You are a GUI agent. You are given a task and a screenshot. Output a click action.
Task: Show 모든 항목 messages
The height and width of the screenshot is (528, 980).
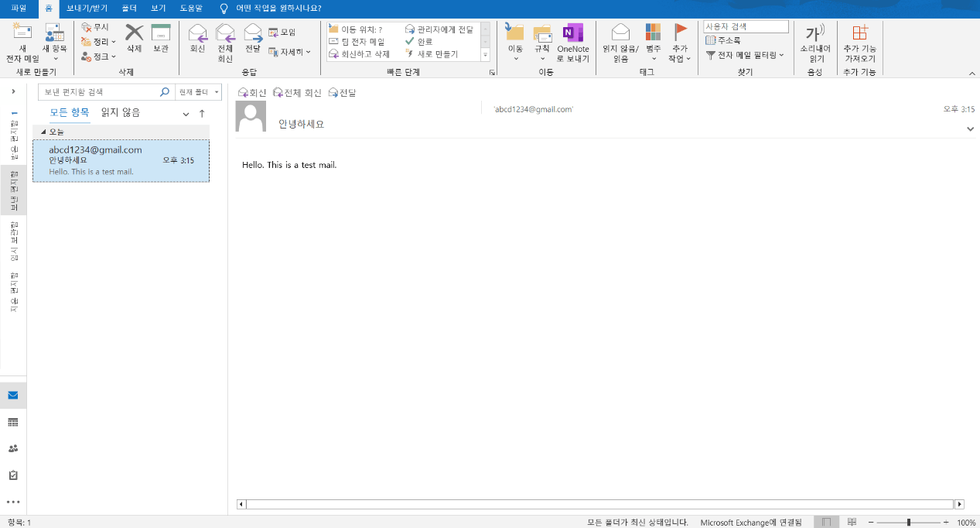(x=70, y=112)
